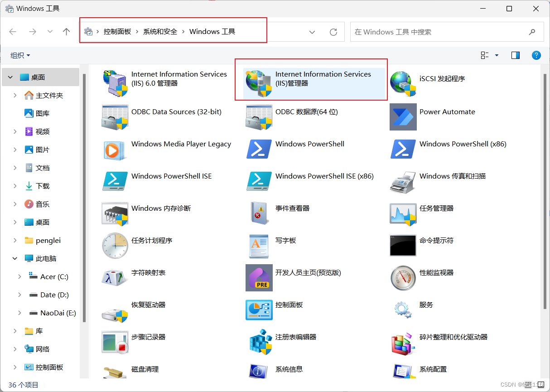This screenshot has height=392, width=550.
Task: Open the Help button
Action: tap(536, 55)
